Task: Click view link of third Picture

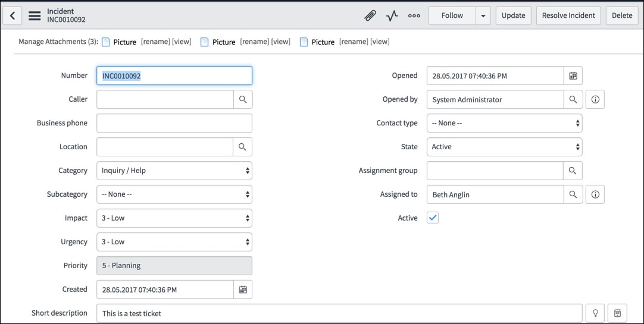Action: click(380, 42)
